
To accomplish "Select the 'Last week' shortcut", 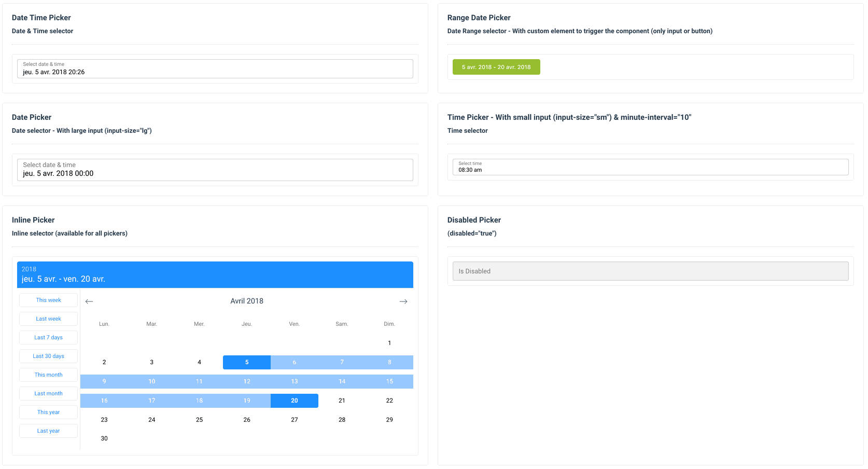I will coord(48,319).
